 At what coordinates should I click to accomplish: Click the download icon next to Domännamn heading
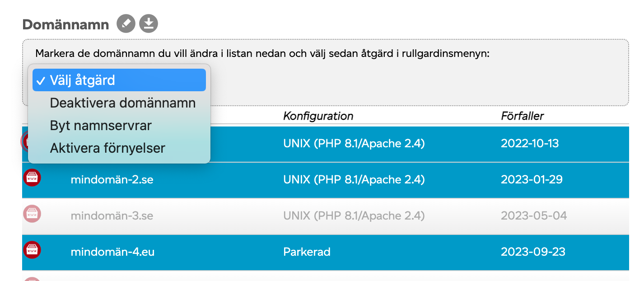[x=149, y=24]
